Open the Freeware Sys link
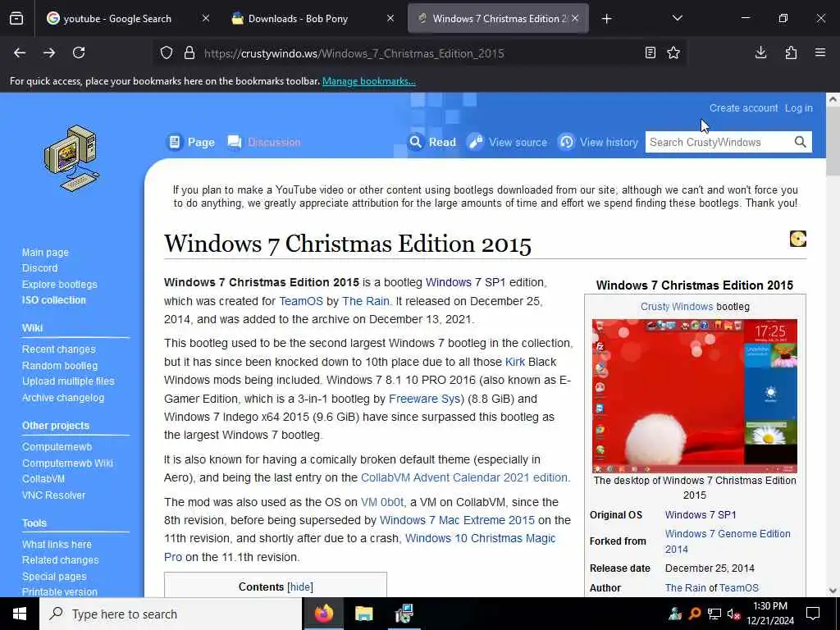 pos(424,399)
